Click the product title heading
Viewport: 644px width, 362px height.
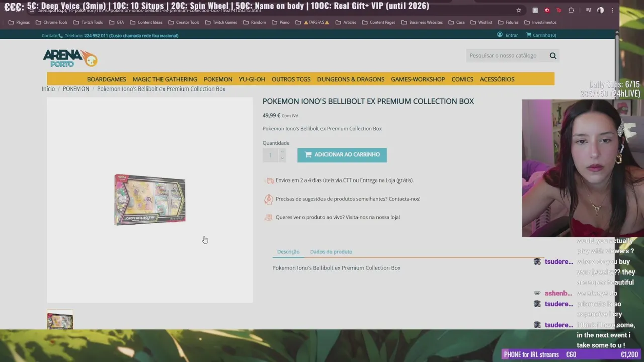pyautogui.click(x=368, y=101)
